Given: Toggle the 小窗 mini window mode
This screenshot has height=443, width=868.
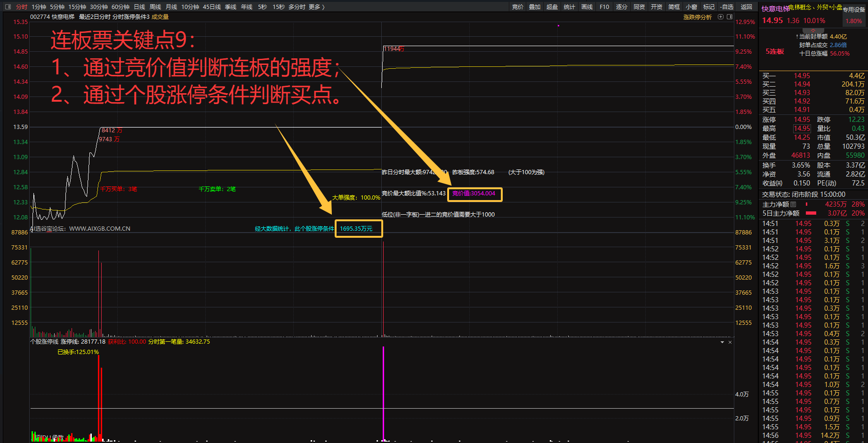Looking at the screenshot, I should click(691, 7).
